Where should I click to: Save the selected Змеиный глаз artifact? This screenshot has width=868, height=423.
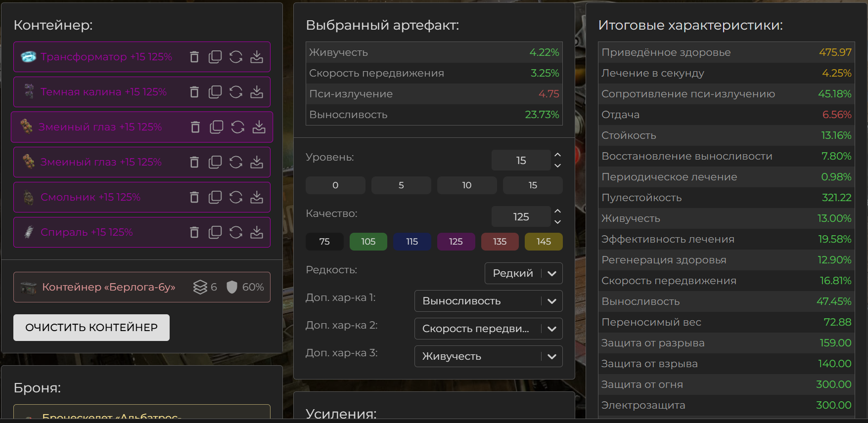pyautogui.click(x=259, y=127)
